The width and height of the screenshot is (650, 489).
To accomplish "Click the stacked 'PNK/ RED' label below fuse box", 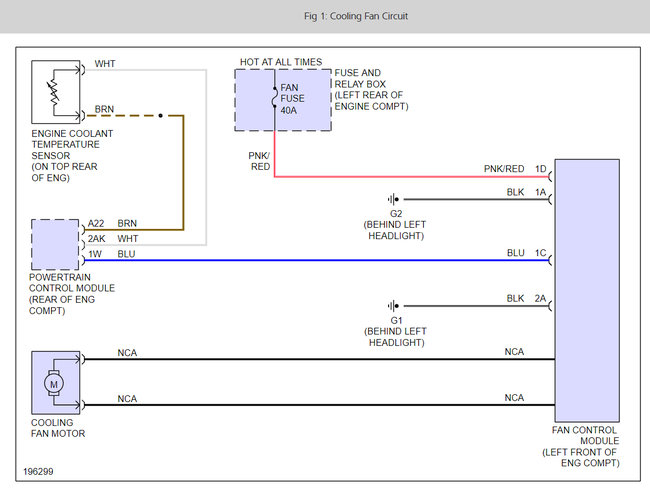I will (x=260, y=161).
